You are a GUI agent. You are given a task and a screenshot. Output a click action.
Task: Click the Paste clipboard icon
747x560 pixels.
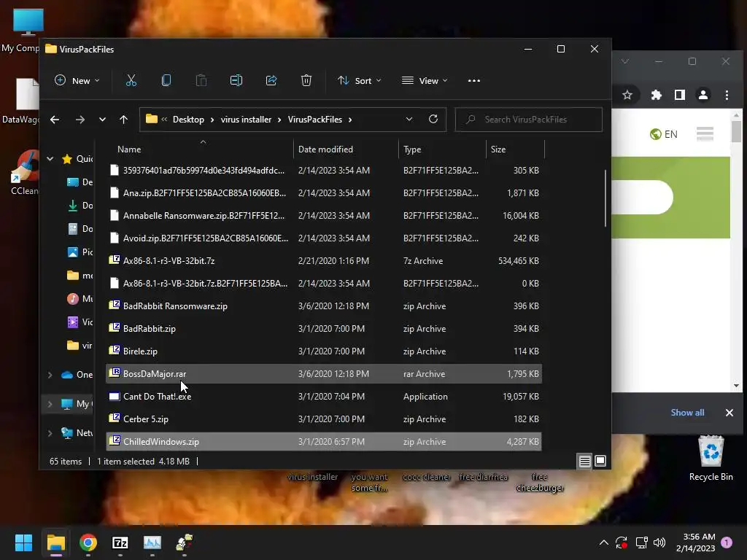click(201, 80)
